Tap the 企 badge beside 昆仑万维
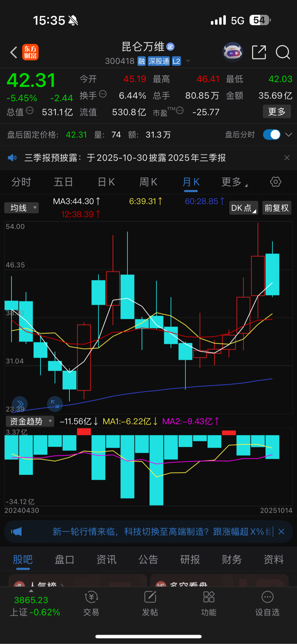The image size is (297, 644). [x=170, y=47]
